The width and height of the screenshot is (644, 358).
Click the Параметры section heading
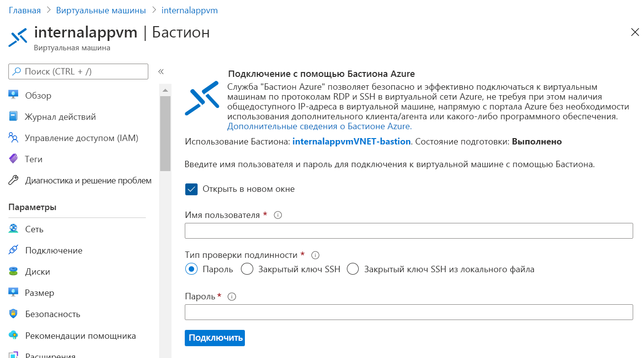tap(33, 207)
